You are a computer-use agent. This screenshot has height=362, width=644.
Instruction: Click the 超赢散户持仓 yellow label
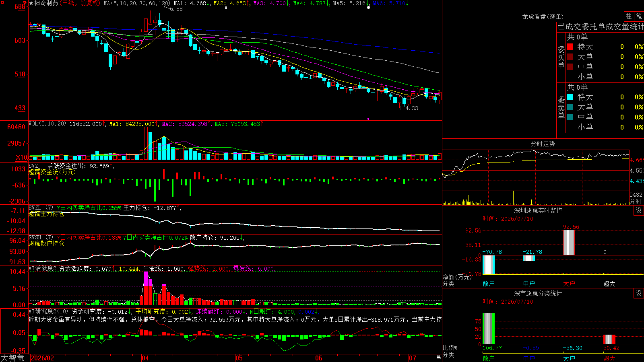pyautogui.click(x=46, y=243)
